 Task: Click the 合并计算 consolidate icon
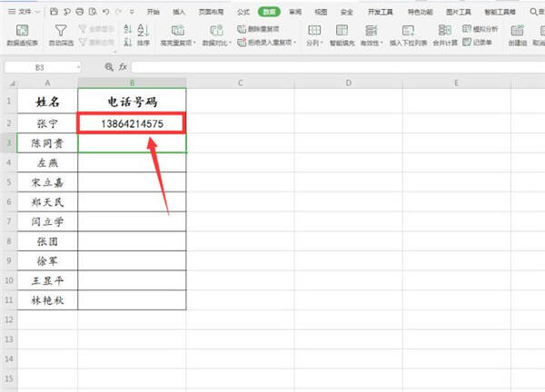[444, 30]
